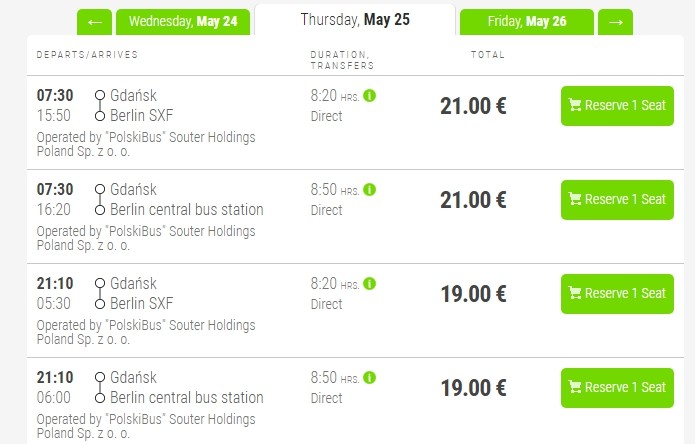Click info icon beside first 8:20 duration
Screen dimensions: 695x444
[x=370, y=96]
